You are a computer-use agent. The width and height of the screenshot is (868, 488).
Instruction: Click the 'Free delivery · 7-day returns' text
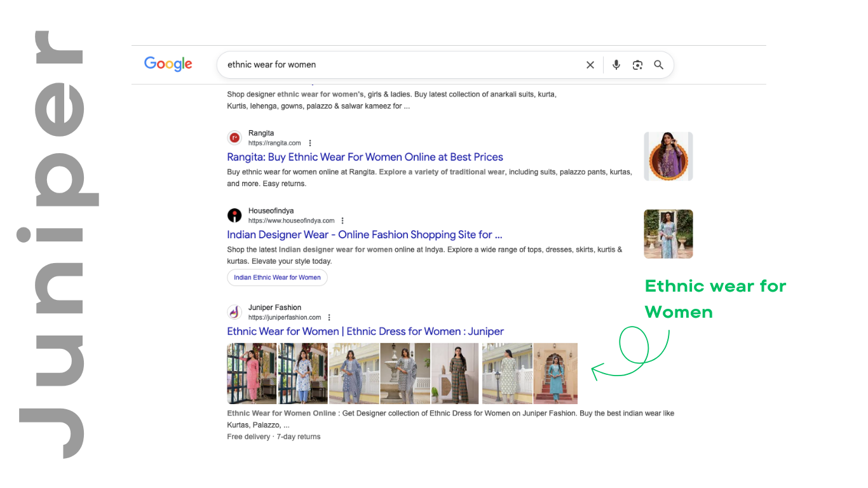tap(274, 437)
